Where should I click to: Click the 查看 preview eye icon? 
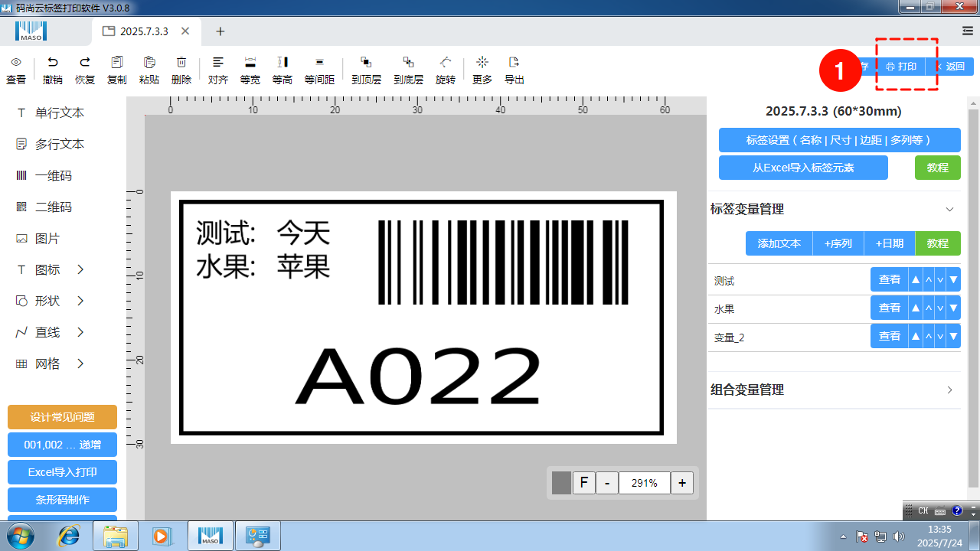coord(15,62)
